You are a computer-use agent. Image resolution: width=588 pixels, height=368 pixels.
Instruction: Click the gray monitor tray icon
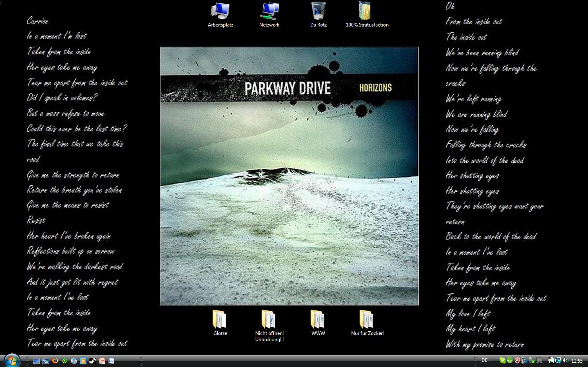click(x=539, y=360)
